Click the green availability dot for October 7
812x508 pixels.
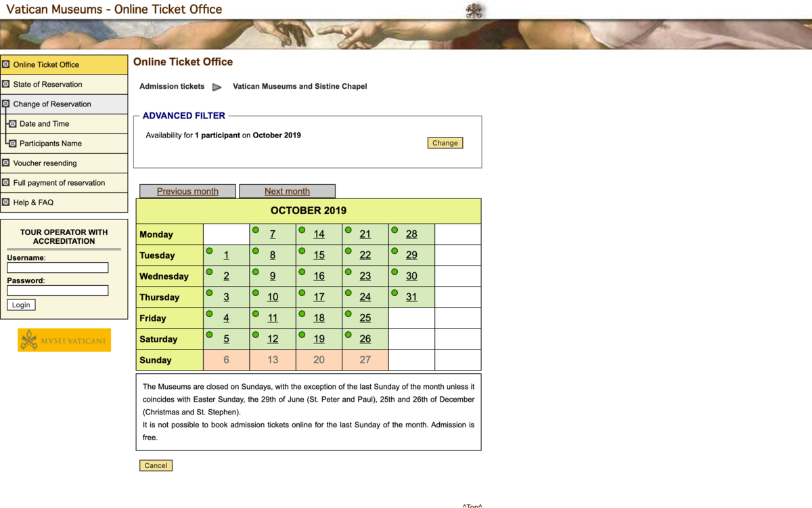(x=256, y=230)
